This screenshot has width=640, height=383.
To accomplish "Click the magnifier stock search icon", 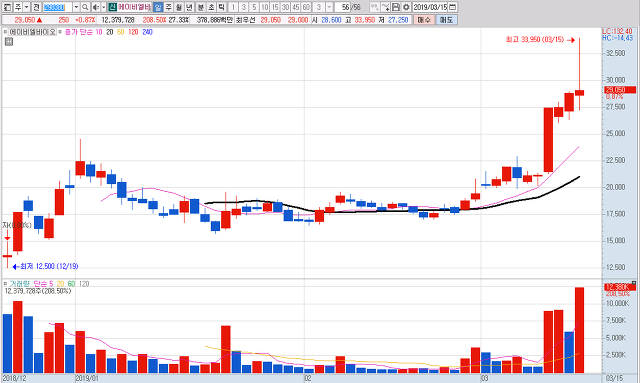I will point(85,7).
